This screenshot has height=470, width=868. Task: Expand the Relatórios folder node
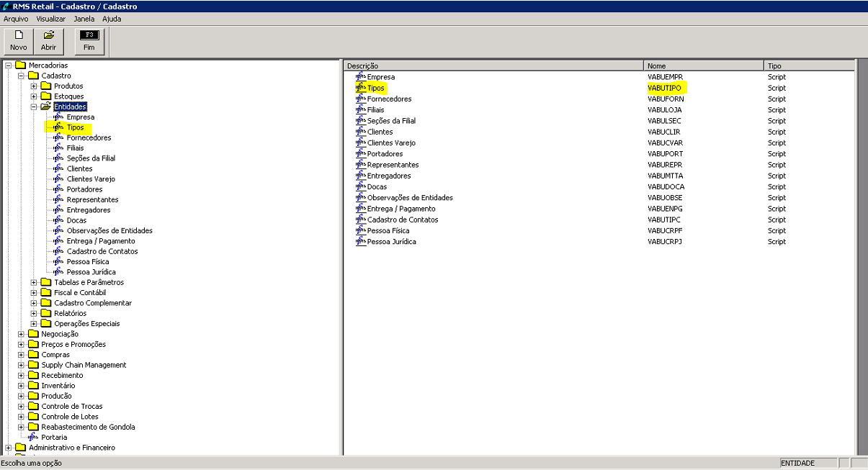(x=34, y=313)
